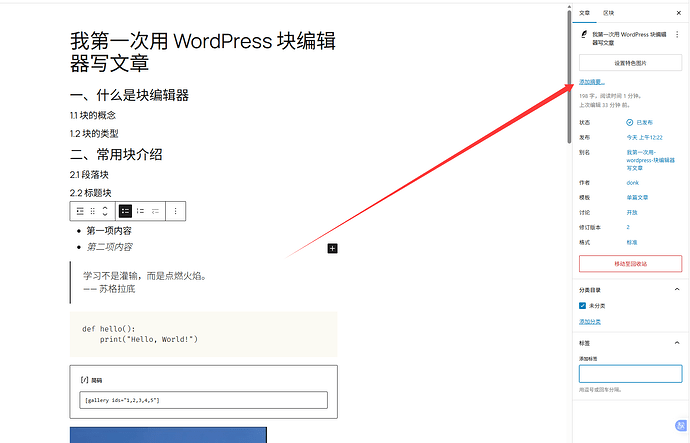Open the discussion setting 开放
Image resolution: width=690 pixels, height=443 pixels.
[632, 212]
